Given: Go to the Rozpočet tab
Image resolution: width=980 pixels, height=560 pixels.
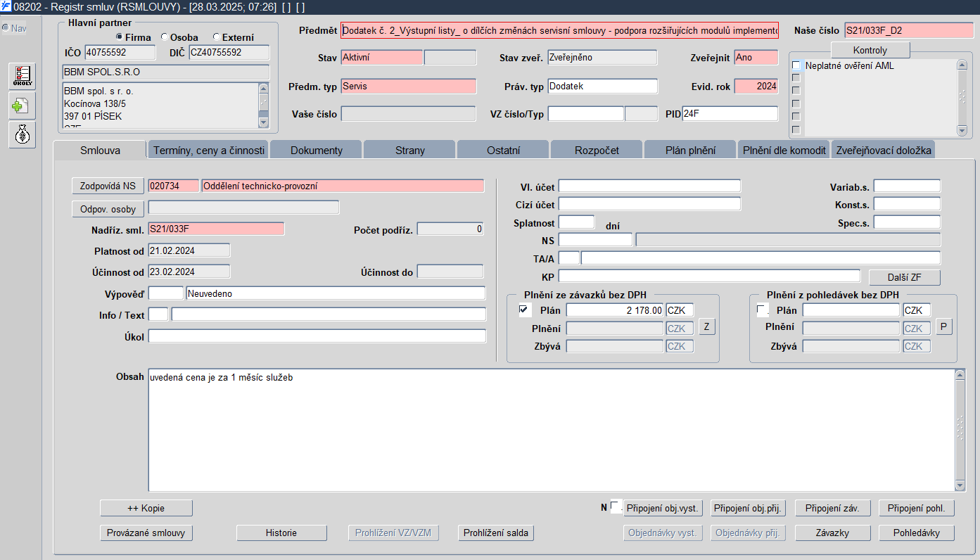Looking at the screenshot, I should click(597, 150).
